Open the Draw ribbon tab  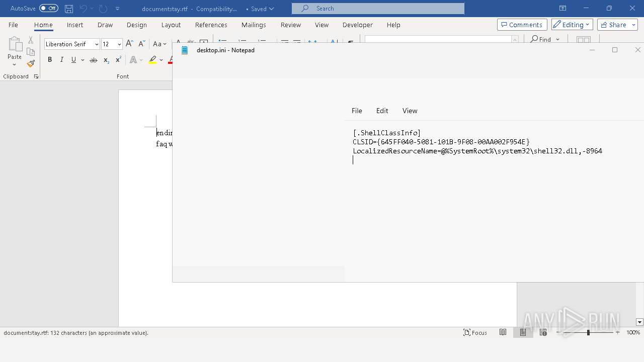(x=105, y=25)
